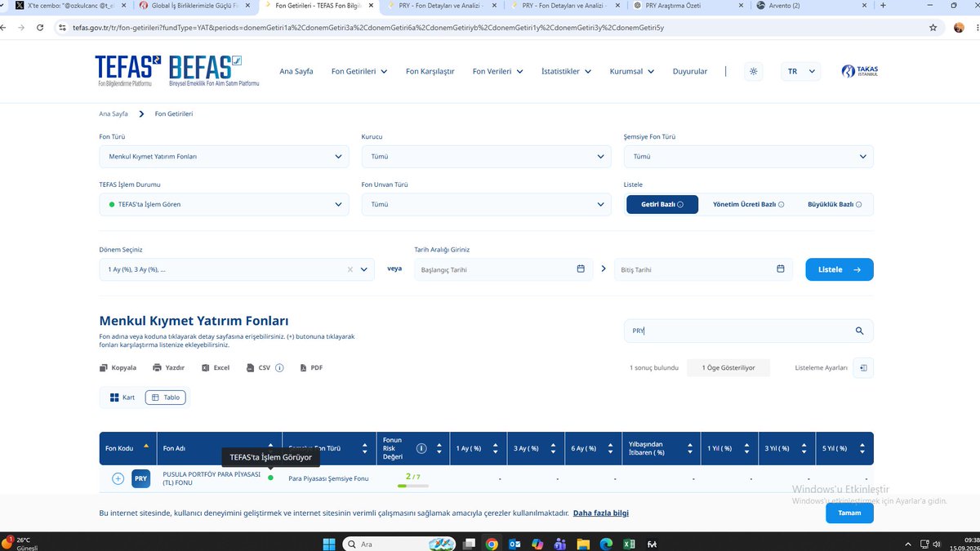Image resolution: width=980 pixels, height=551 pixels.
Task: Click the PRY fund code badge
Action: (141, 478)
